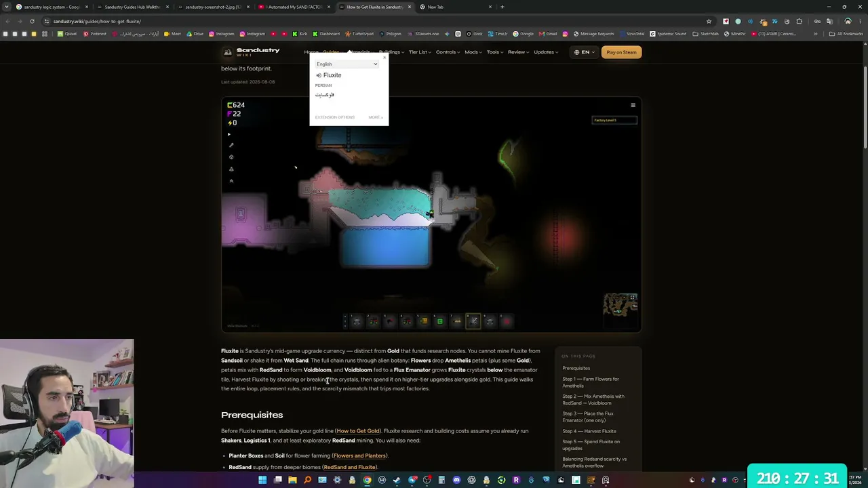The height and width of the screenshot is (488, 868).
Task: Play Fluxite pronunciation speaker icon
Action: (319, 75)
